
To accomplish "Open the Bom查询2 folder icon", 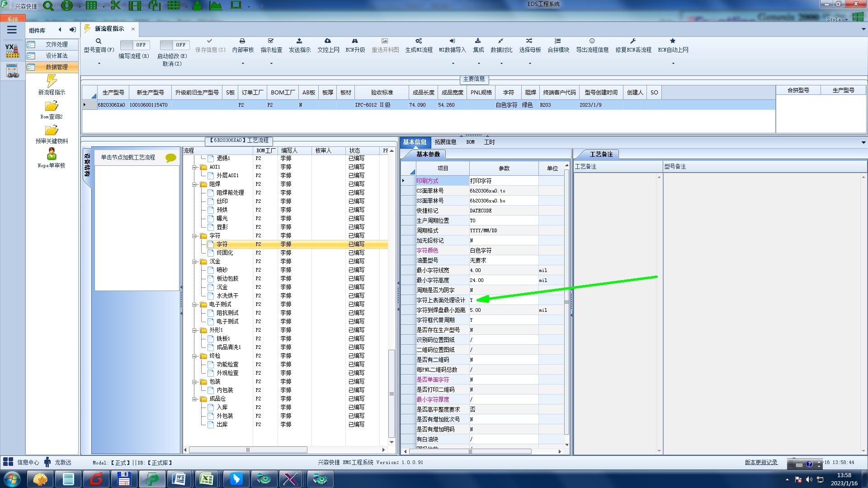I will [52, 106].
